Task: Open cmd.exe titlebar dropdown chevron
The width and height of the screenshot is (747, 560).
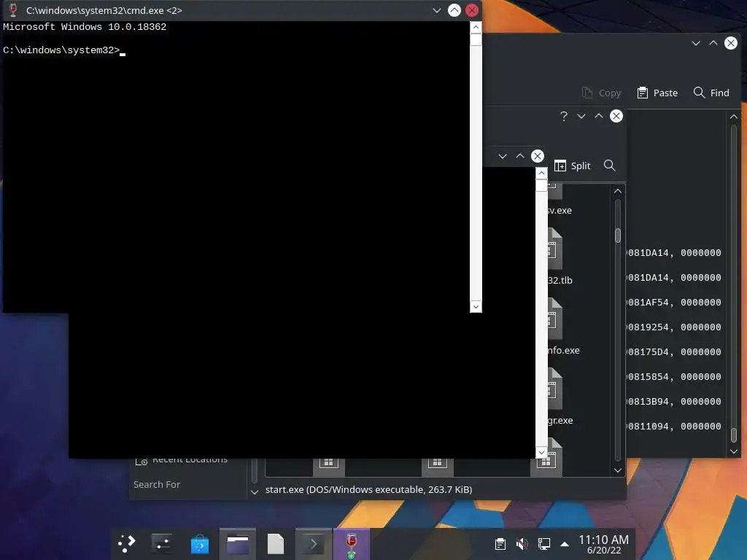Action: [436, 10]
